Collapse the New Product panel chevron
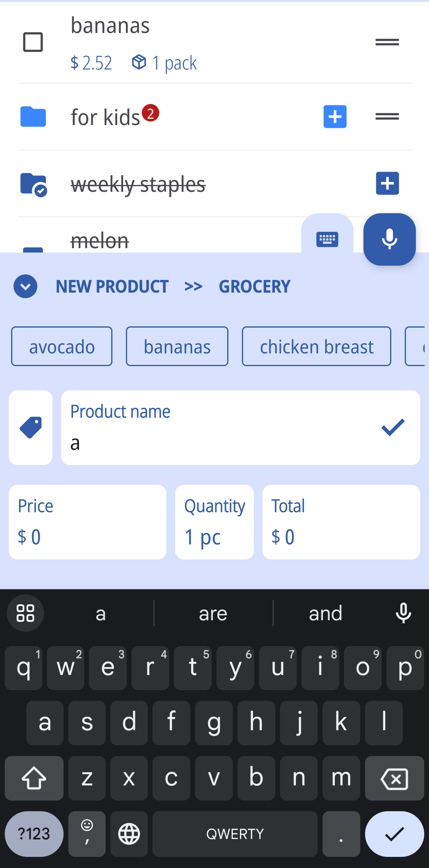Viewport: 429px width, 868px height. (x=25, y=286)
